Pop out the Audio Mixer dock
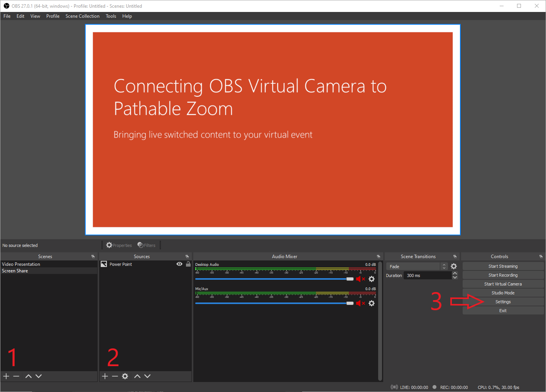The width and height of the screenshot is (546, 392). [379, 257]
